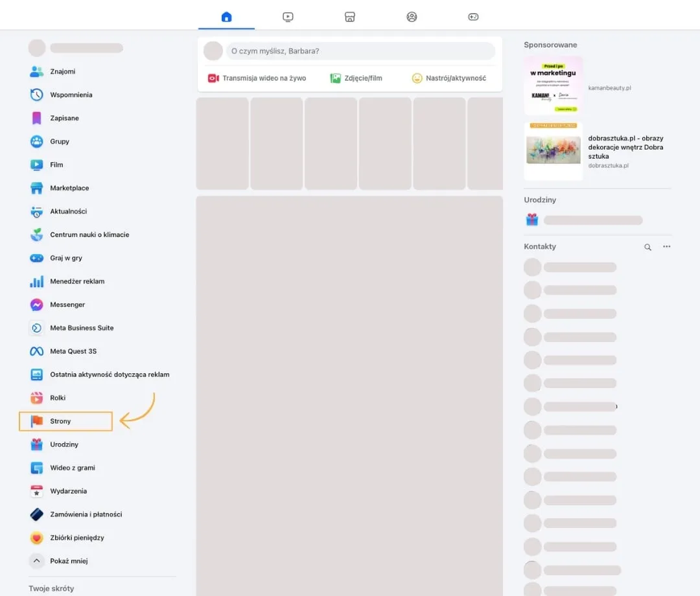Click the Rolki reels icon
This screenshot has height=596, width=700.
pos(36,398)
